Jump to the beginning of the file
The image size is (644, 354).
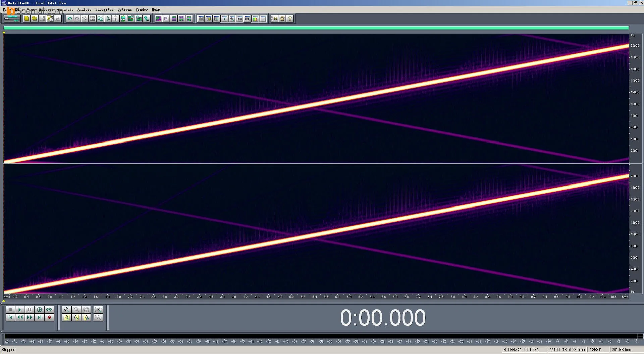(10, 317)
